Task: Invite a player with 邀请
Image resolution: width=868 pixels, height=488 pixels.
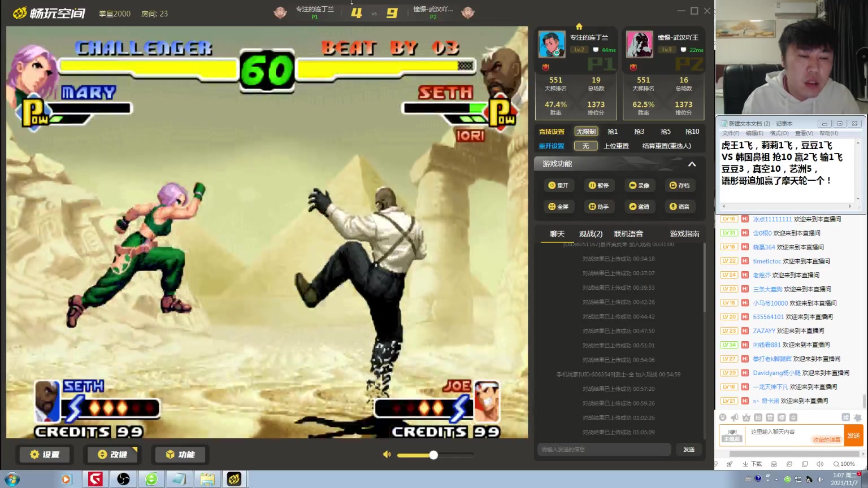Action: [639, 207]
